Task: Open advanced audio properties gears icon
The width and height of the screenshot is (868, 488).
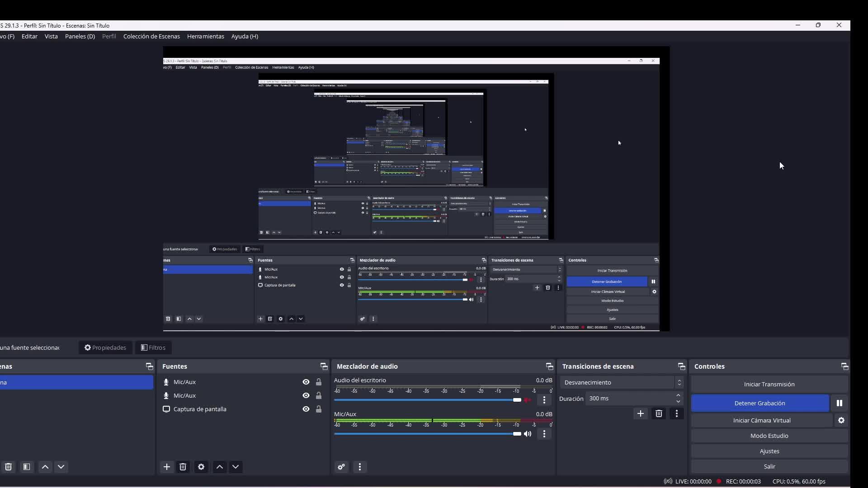Action: (341, 467)
